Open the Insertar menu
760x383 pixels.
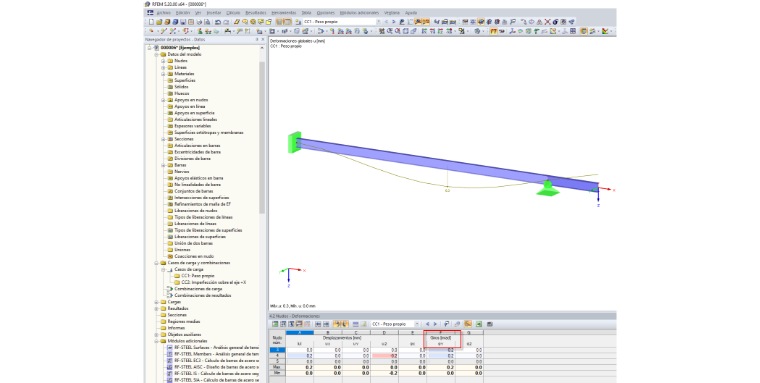214,13
